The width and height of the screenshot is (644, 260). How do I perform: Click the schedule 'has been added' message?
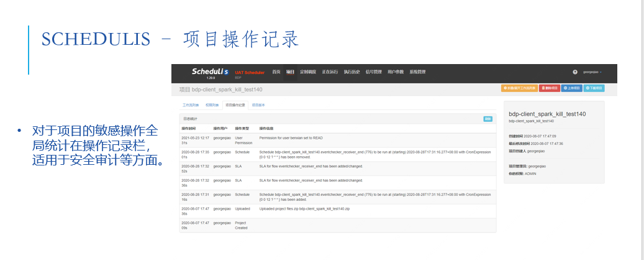(375, 197)
